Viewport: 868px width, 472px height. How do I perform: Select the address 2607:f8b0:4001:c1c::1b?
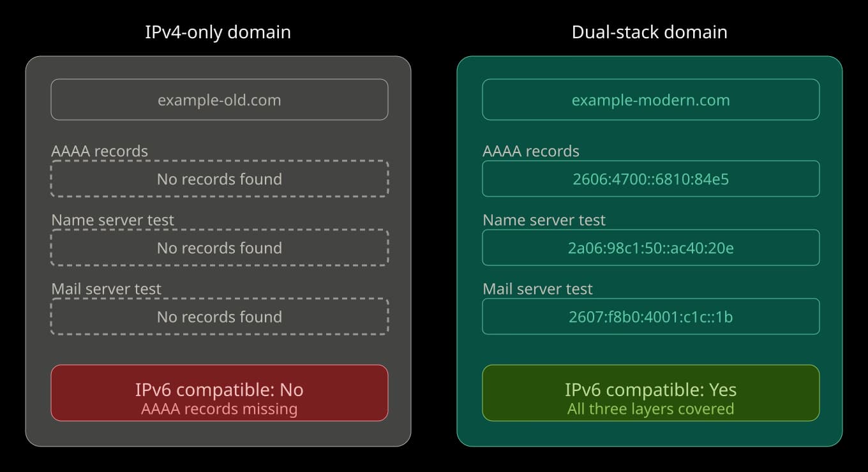(651, 316)
